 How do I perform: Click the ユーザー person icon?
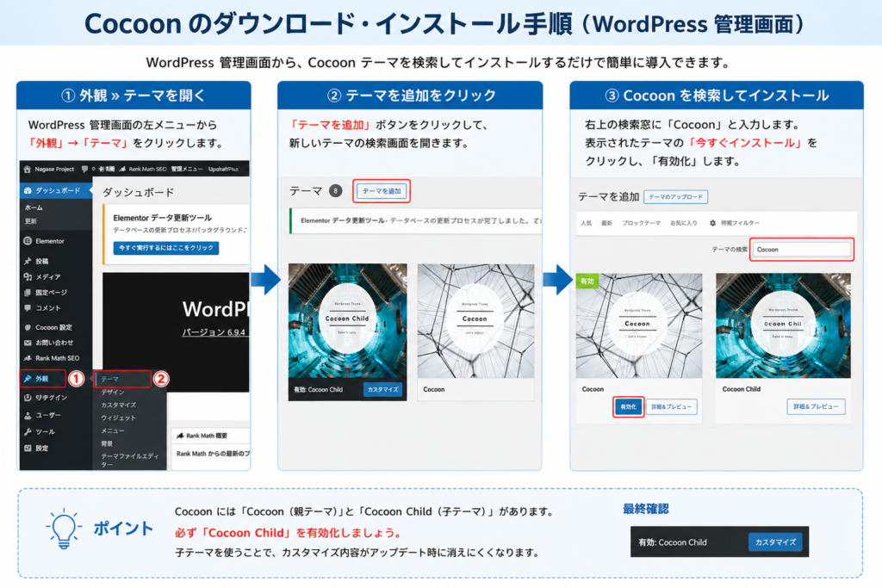click(28, 416)
